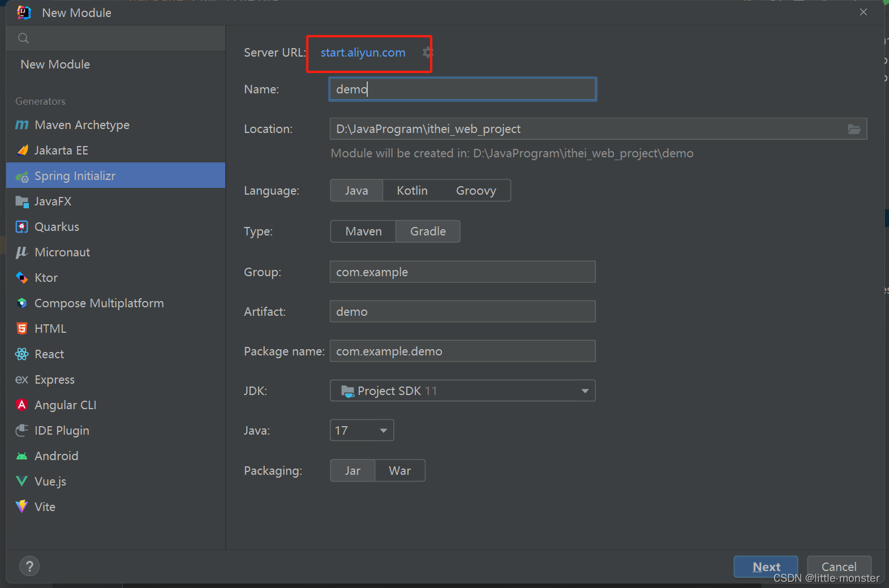Click the Compose Multiplatform icon

[x=22, y=303]
